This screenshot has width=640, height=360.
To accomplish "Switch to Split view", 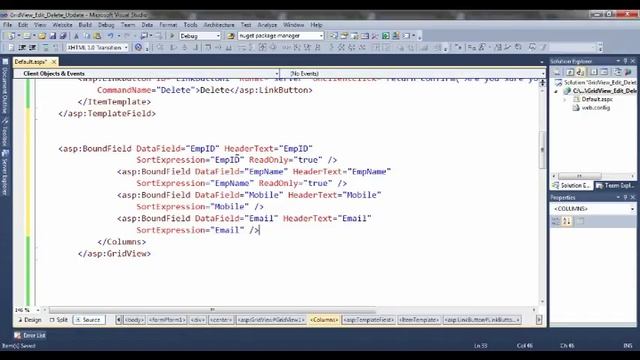I will (x=59, y=320).
